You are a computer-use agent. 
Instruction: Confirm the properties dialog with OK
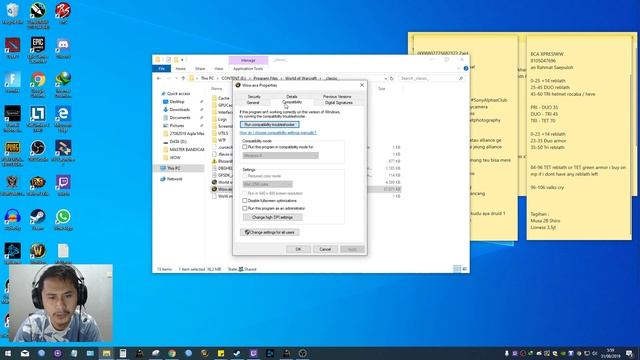pos(298,249)
